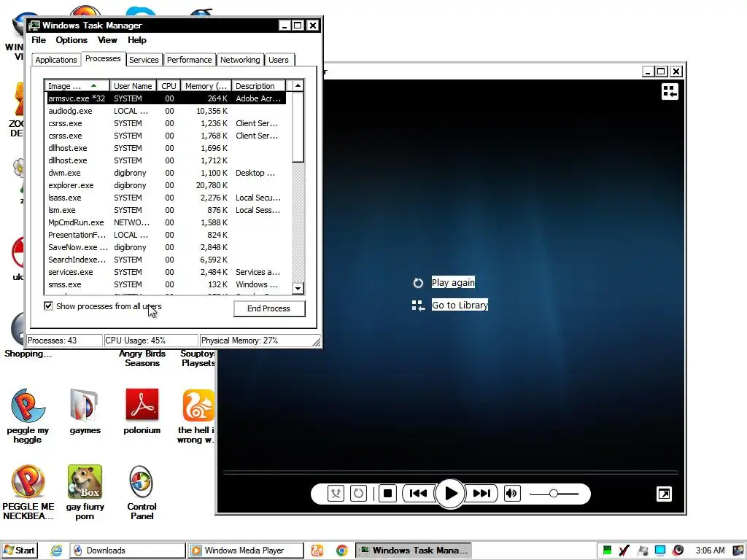747x560 pixels.
Task: Open the File menu in Task Manager
Action: [39, 40]
